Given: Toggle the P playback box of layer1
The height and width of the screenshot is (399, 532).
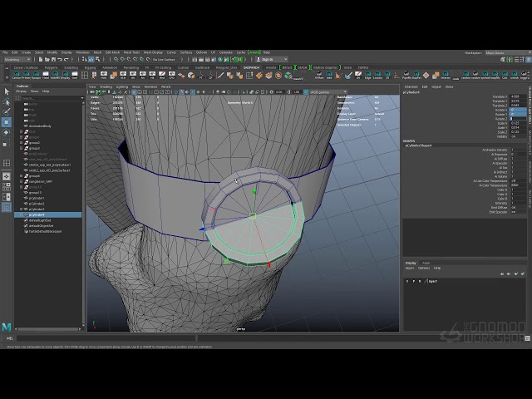Looking at the screenshot, I should (x=414, y=281).
